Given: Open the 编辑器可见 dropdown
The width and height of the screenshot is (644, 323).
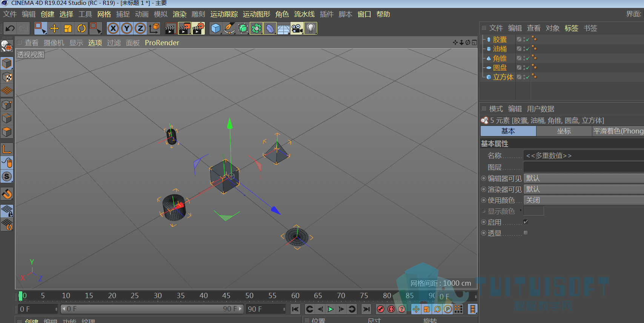Looking at the screenshot, I should click(x=584, y=178).
